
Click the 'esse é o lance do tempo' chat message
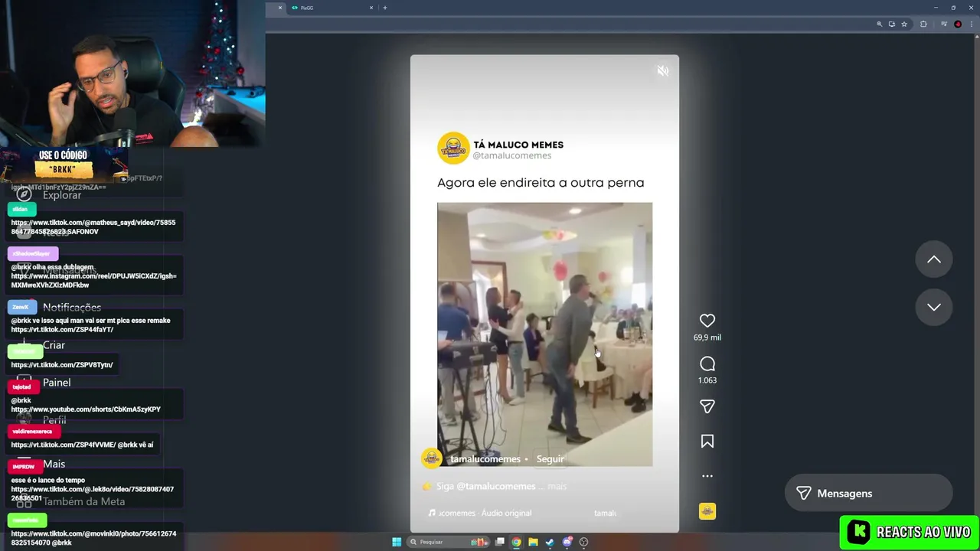[x=48, y=481]
